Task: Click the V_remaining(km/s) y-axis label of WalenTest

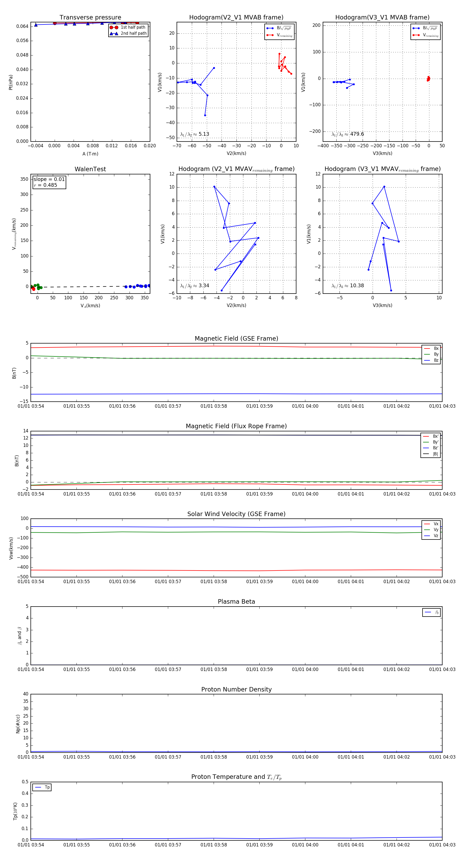Action: (14, 234)
